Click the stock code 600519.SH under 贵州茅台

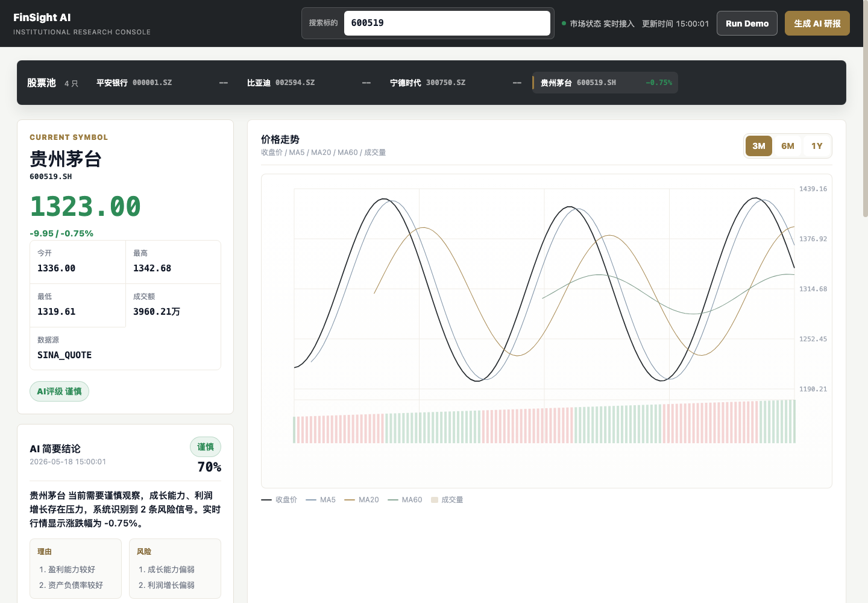[x=51, y=177]
